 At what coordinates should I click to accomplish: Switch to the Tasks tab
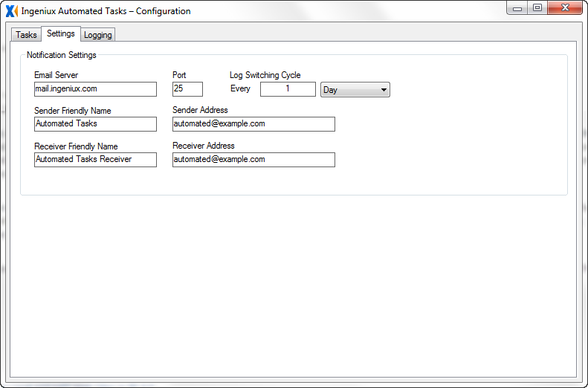pos(26,35)
